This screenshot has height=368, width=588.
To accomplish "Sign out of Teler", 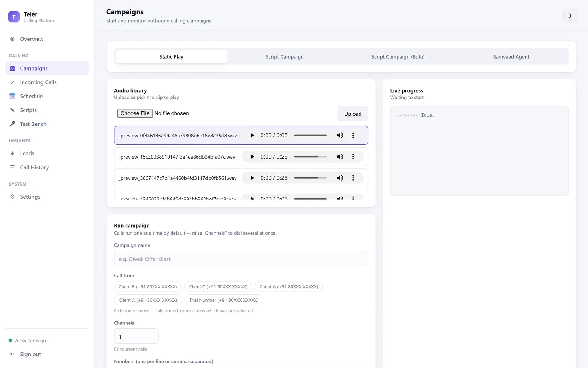I will point(47,354).
